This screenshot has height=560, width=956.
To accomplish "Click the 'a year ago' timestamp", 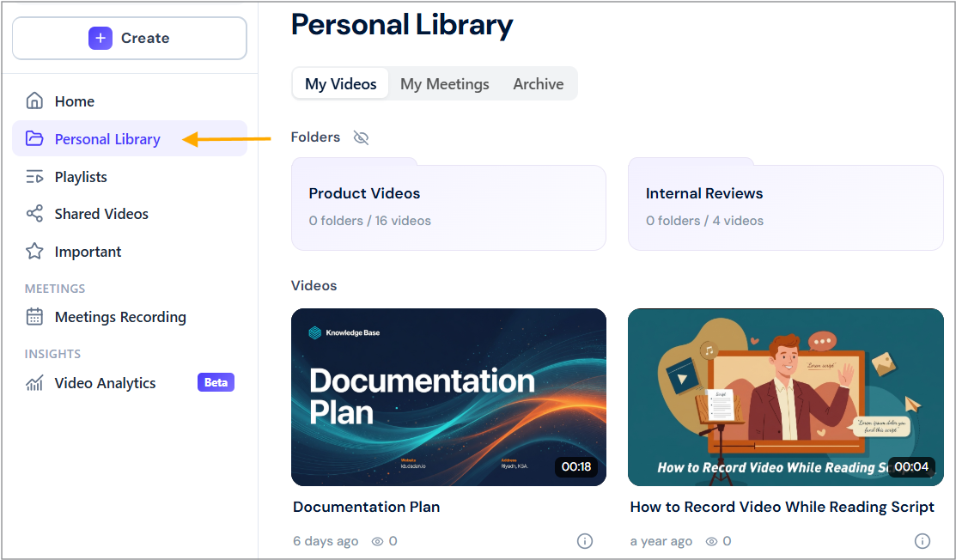I will [x=661, y=541].
